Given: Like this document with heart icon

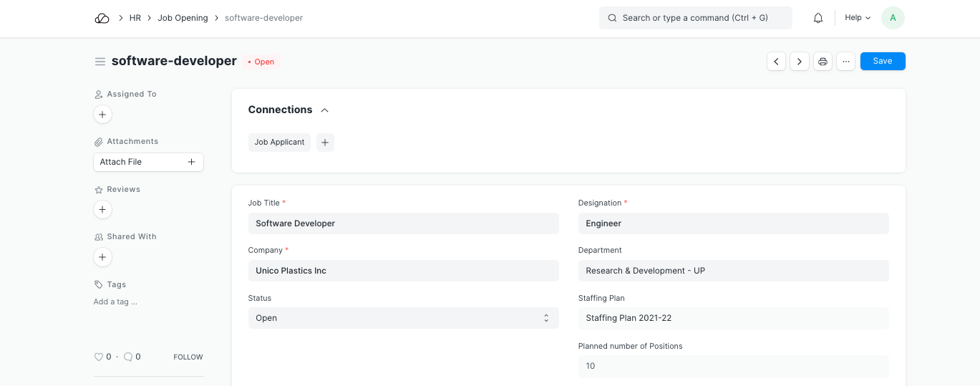Looking at the screenshot, I should tap(99, 357).
